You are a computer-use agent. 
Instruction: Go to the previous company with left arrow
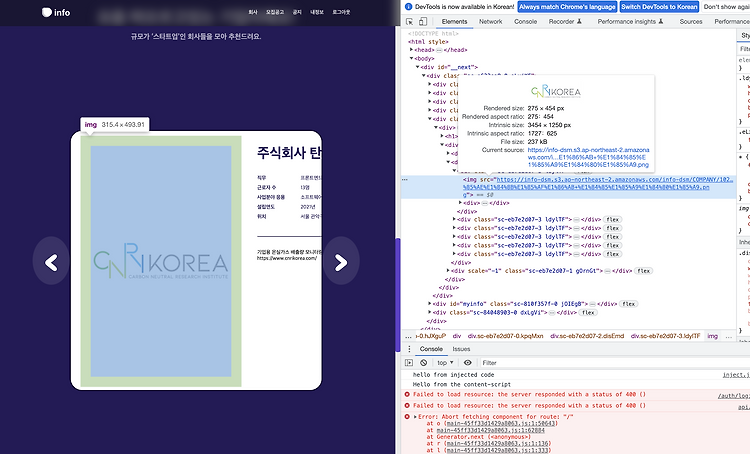51,262
